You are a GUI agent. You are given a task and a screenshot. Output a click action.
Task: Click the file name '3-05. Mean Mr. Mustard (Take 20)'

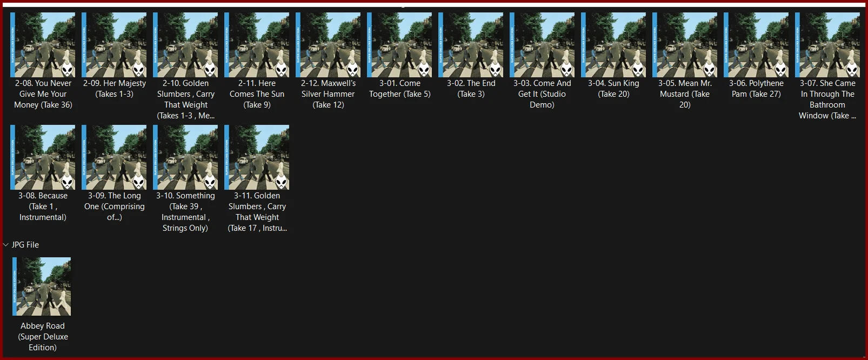pos(685,94)
